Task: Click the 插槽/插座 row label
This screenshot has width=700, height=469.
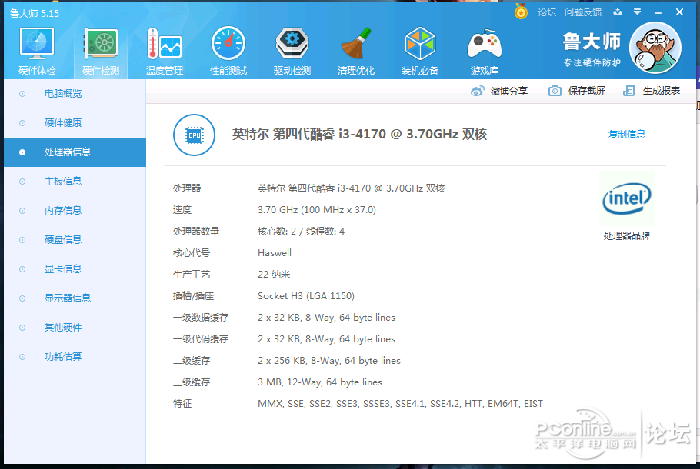Action: (193, 296)
